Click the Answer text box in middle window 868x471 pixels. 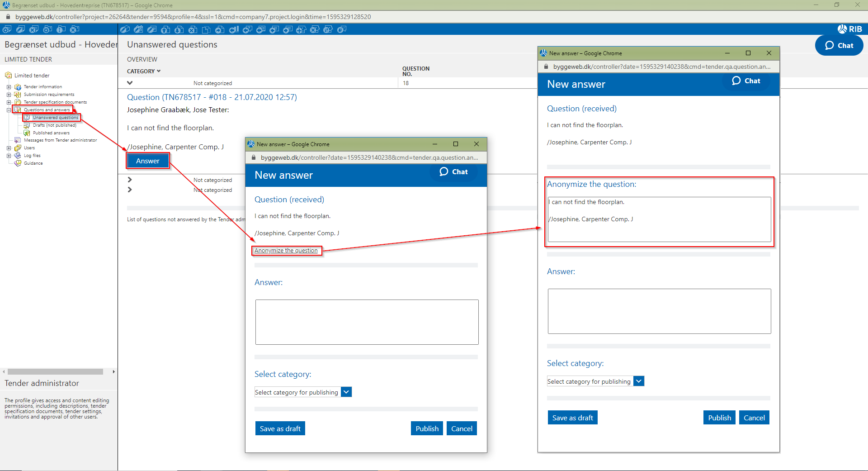(x=367, y=322)
